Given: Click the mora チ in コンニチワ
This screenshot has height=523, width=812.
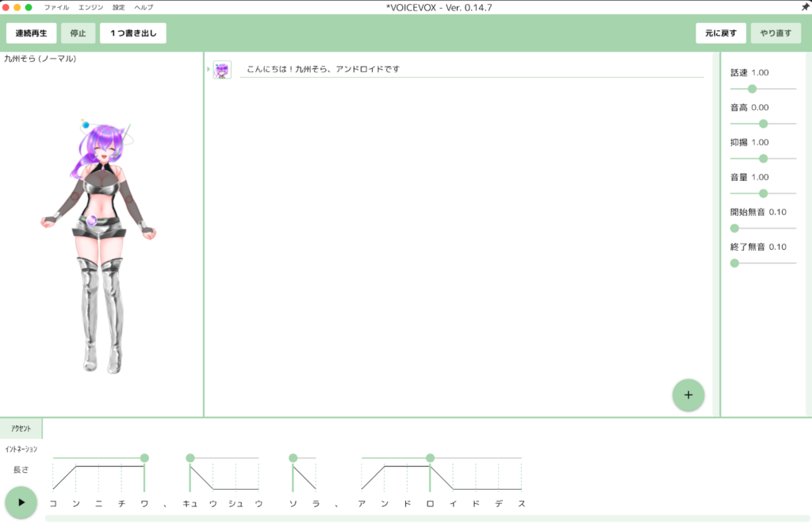Looking at the screenshot, I should click(121, 503).
